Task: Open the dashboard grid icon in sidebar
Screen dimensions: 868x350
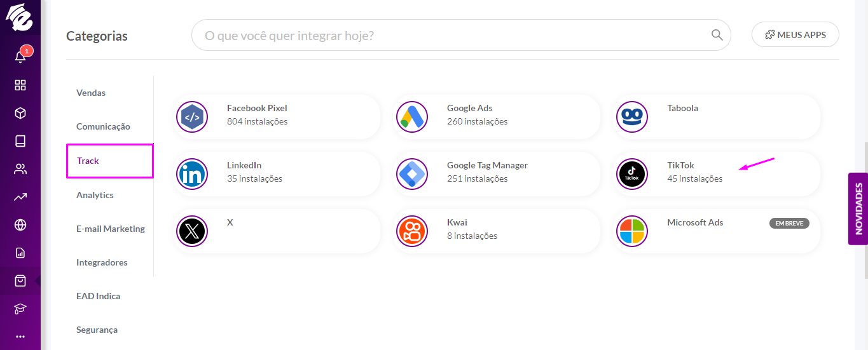Action: click(x=20, y=85)
